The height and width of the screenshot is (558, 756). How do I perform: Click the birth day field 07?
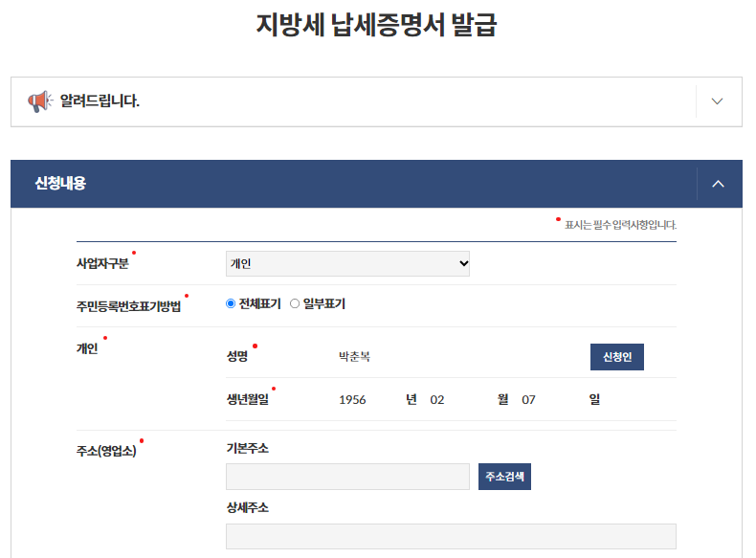pos(529,400)
